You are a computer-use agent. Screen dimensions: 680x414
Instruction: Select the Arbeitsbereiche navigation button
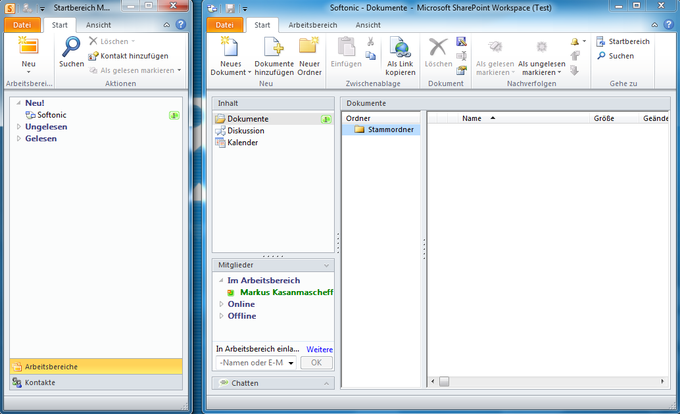click(96, 367)
